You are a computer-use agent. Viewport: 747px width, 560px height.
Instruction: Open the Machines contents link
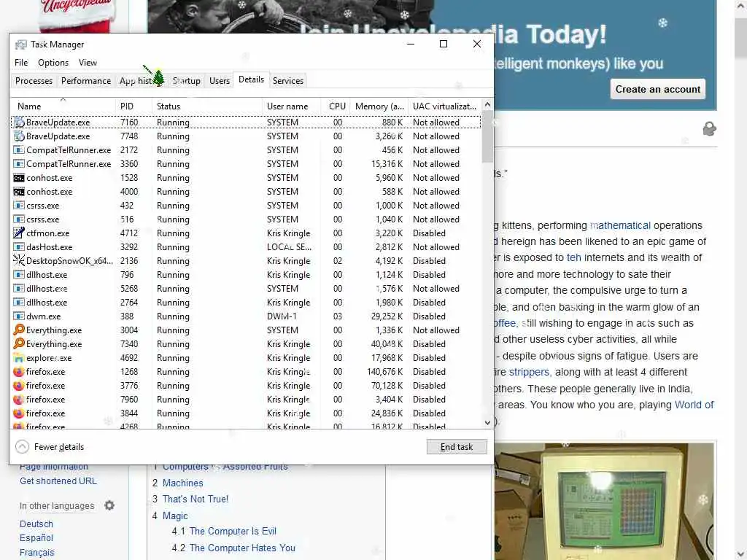coord(183,483)
